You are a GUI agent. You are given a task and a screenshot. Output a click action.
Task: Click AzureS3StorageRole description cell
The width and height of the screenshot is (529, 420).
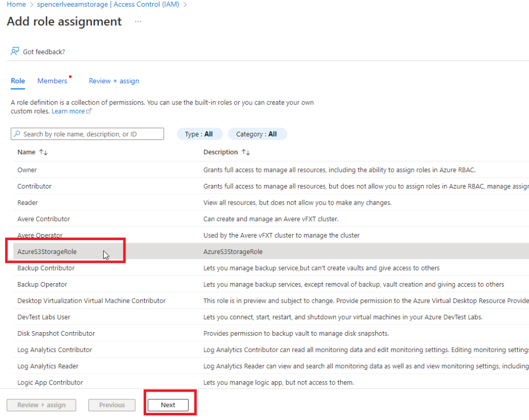click(x=233, y=252)
